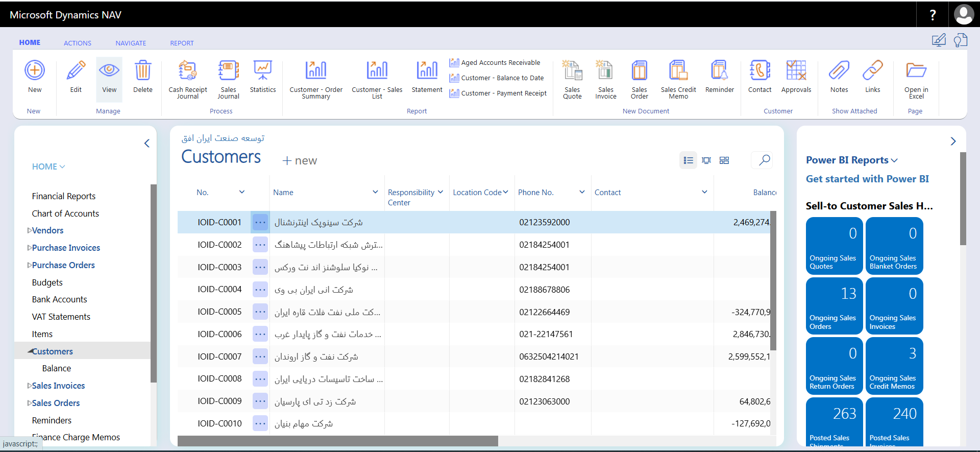Run Aged Accounts Receivable report
Image resolution: width=980 pixels, height=452 pixels.
pyautogui.click(x=495, y=62)
